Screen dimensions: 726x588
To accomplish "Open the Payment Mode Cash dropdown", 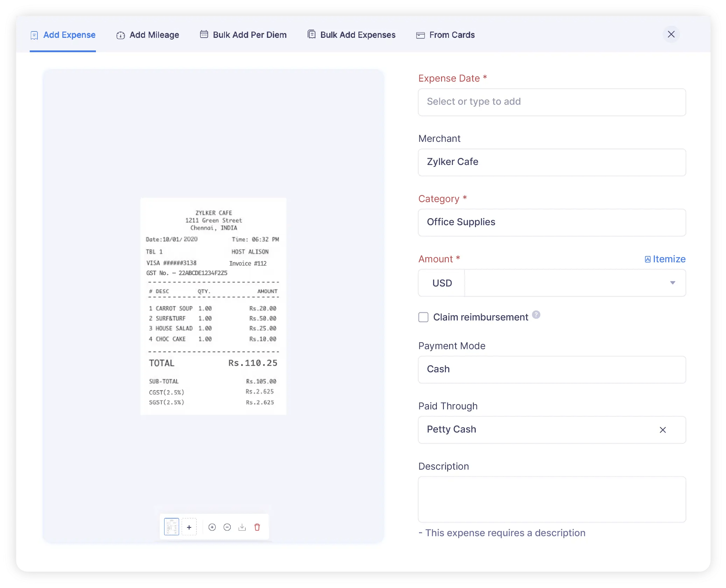I will coord(552,369).
